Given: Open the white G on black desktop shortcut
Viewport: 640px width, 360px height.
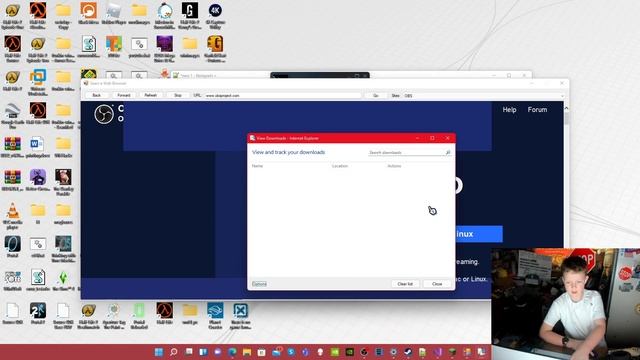Looking at the screenshot, I should pos(190,16).
